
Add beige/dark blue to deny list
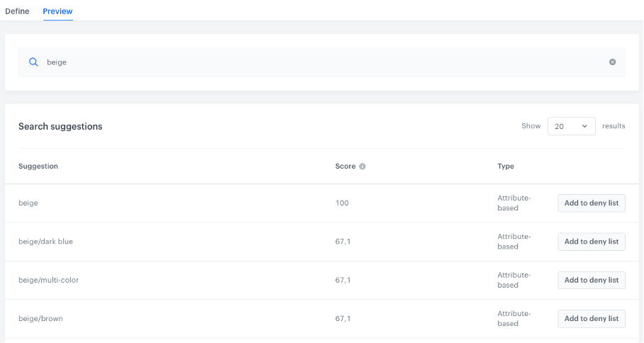click(x=591, y=242)
